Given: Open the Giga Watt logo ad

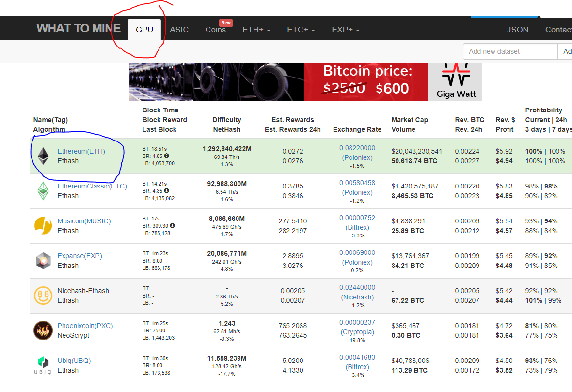Looking at the screenshot, I should [455, 82].
